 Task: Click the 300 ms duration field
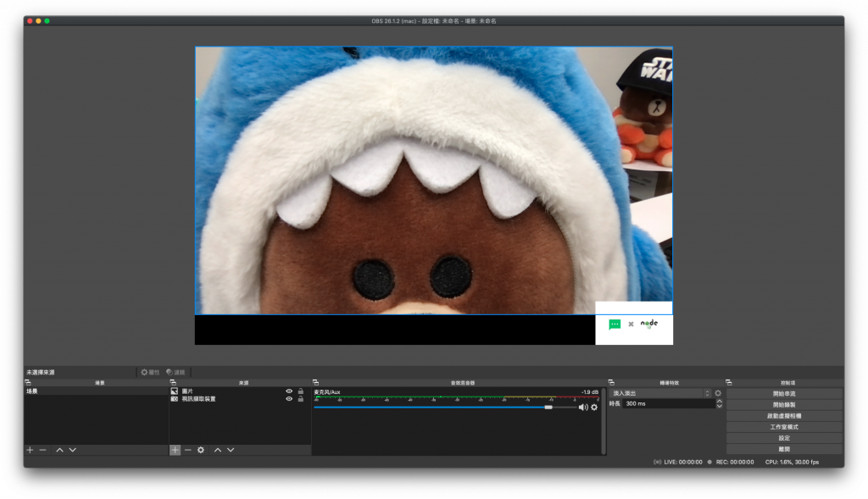(x=669, y=404)
